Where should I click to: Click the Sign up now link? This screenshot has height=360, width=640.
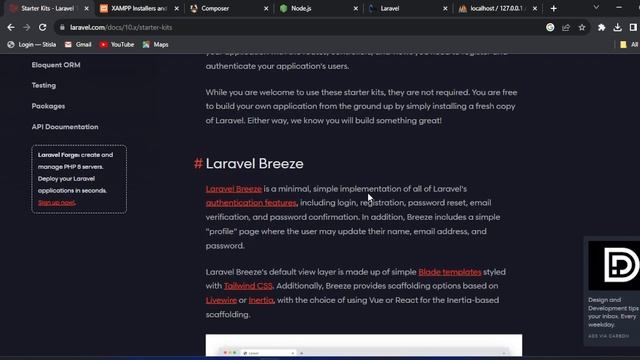(x=56, y=202)
